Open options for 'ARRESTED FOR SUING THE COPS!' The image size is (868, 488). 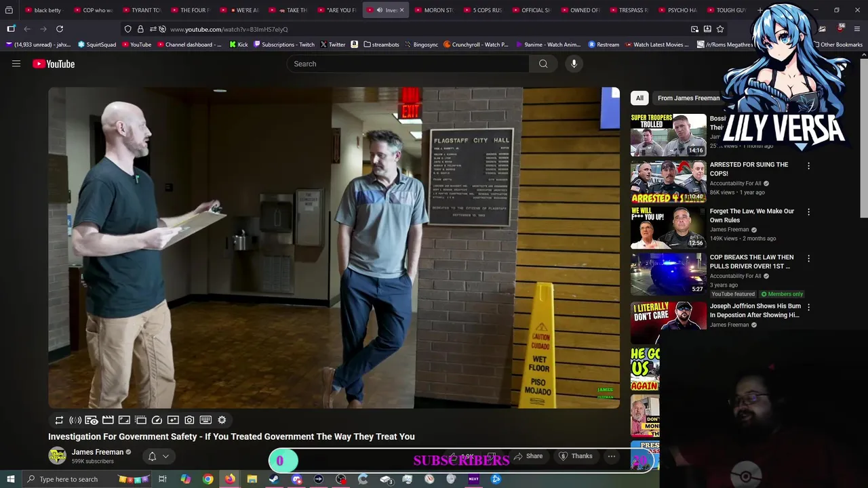tap(808, 165)
